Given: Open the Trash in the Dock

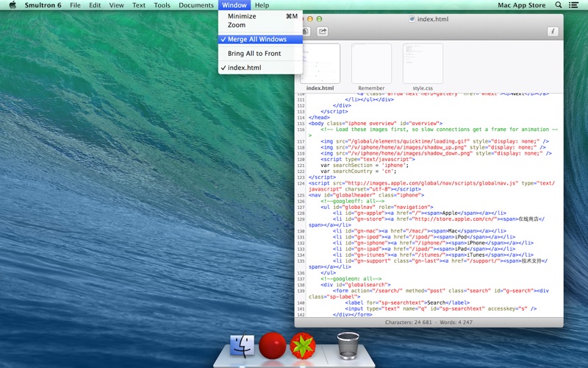Looking at the screenshot, I should (348, 345).
